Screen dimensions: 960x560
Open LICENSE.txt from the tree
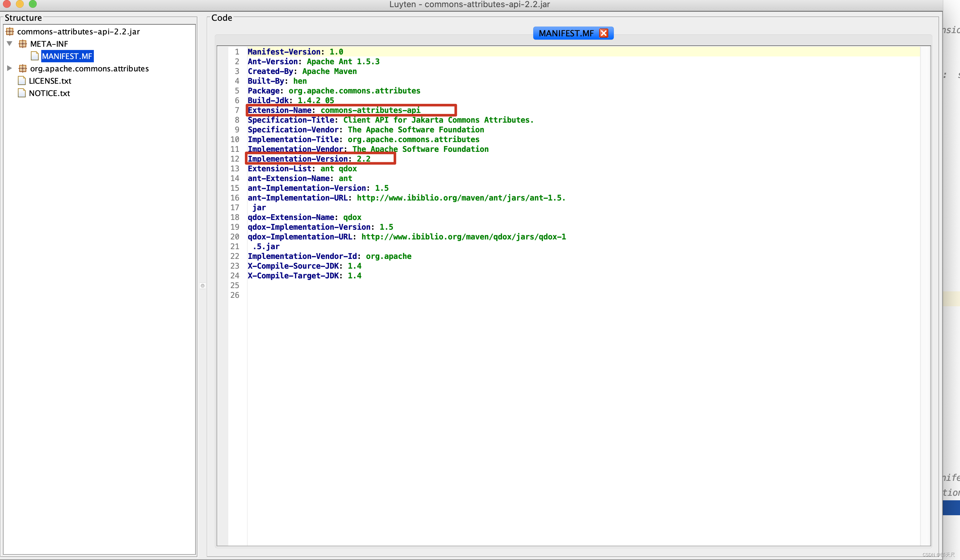[x=50, y=81]
